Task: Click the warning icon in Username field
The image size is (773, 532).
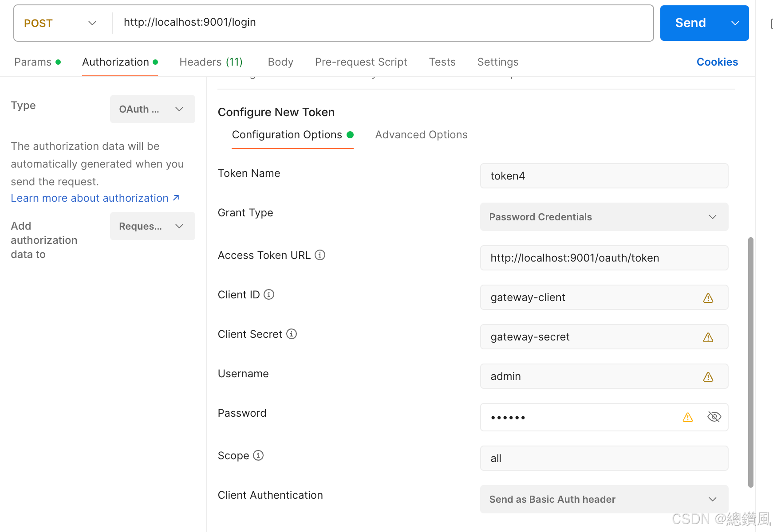Action: [708, 377]
